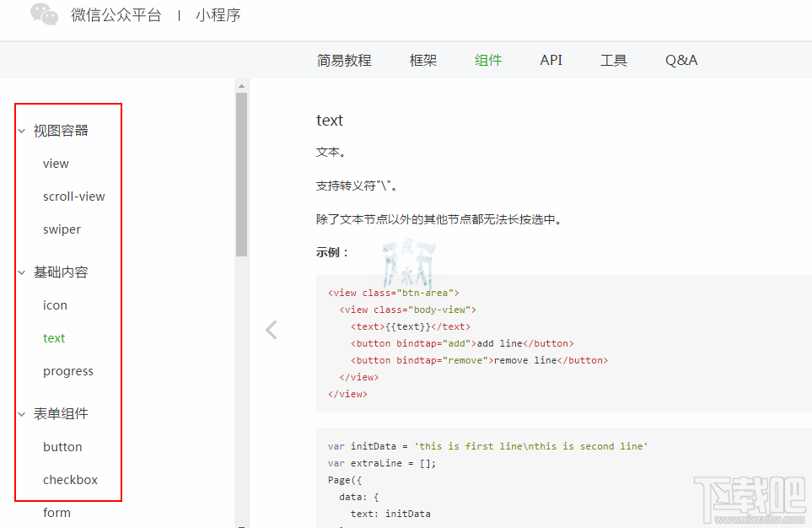Click the code line <text>{{text}}</text>
812x528 pixels.
click(x=411, y=326)
